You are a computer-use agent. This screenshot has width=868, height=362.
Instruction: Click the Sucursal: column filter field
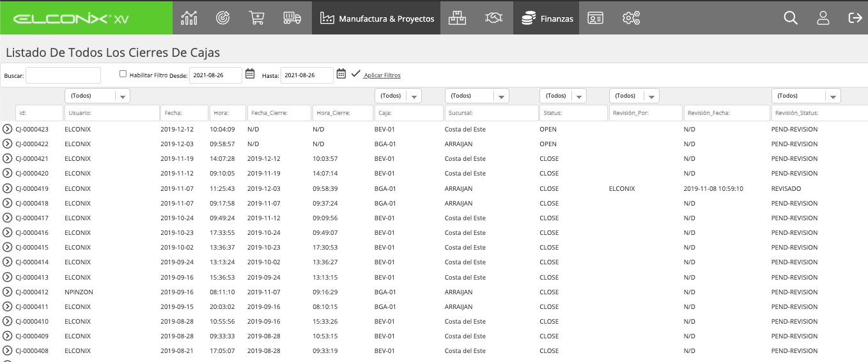point(492,113)
